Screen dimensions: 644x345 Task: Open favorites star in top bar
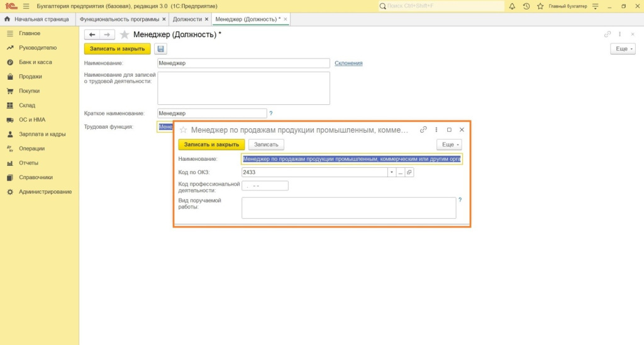click(x=540, y=6)
